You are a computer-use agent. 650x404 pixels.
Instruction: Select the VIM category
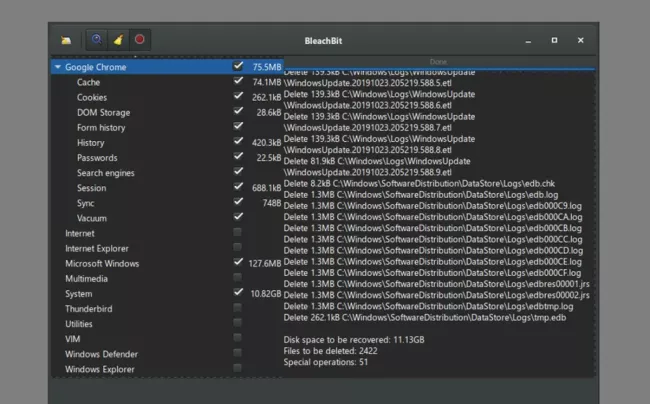click(73, 339)
